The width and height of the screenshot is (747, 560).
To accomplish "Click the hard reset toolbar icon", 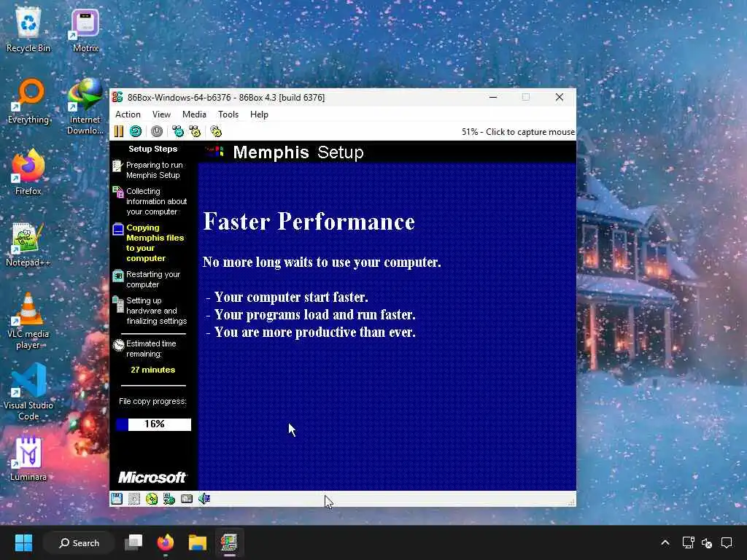I will [136, 131].
